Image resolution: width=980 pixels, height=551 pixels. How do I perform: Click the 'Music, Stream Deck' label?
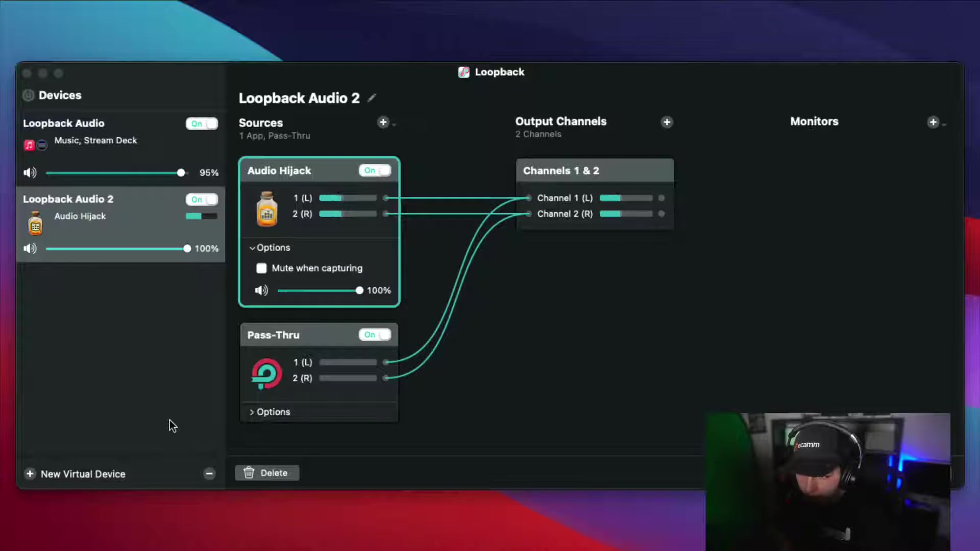point(96,140)
